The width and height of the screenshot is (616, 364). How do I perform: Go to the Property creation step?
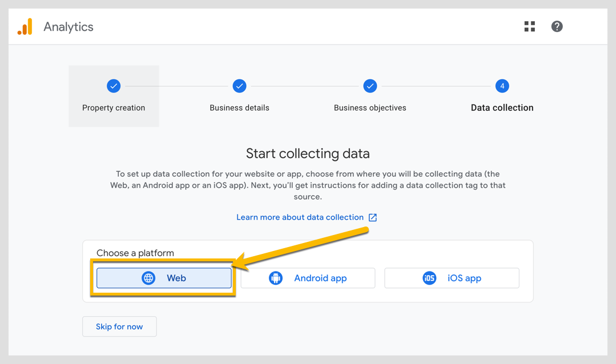[x=114, y=107]
